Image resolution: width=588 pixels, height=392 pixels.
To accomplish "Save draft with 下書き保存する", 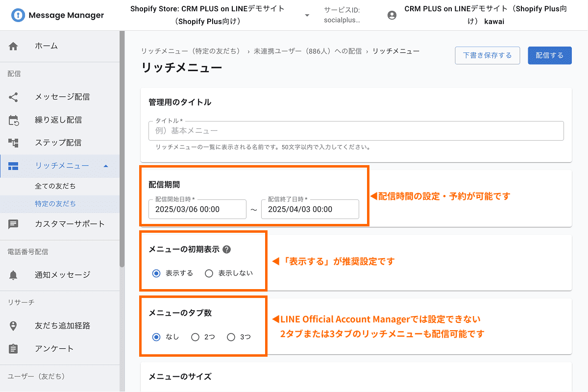I will pos(487,55).
